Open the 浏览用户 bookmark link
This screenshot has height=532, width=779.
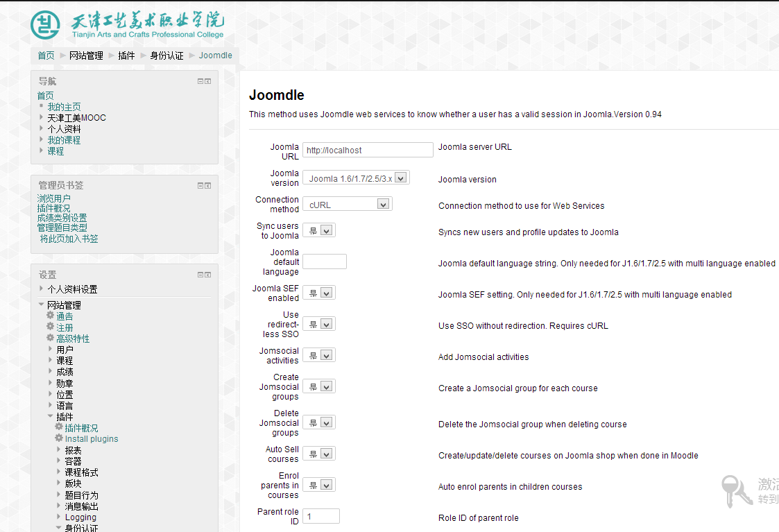click(x=53, y=198)
